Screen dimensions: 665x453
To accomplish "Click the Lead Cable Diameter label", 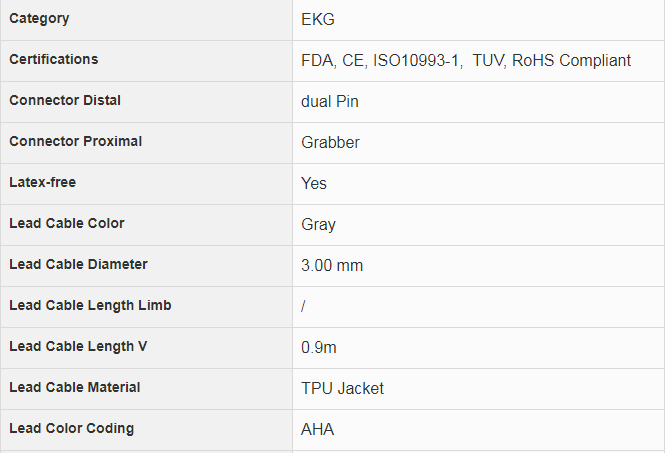I will pyautogui.click(x=78, y=265).
